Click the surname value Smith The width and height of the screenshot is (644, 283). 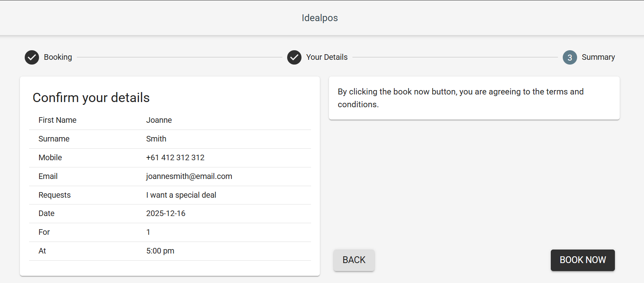156,139
